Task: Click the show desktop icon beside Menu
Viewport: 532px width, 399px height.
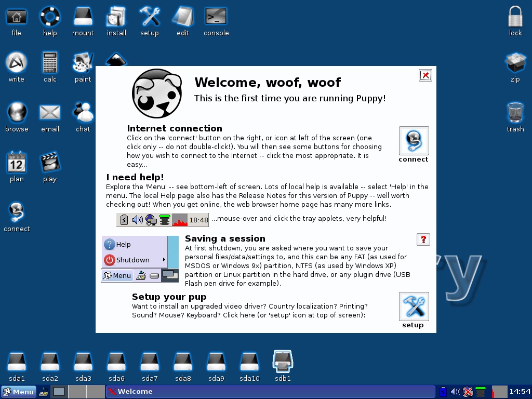Action: coord(44,392)
